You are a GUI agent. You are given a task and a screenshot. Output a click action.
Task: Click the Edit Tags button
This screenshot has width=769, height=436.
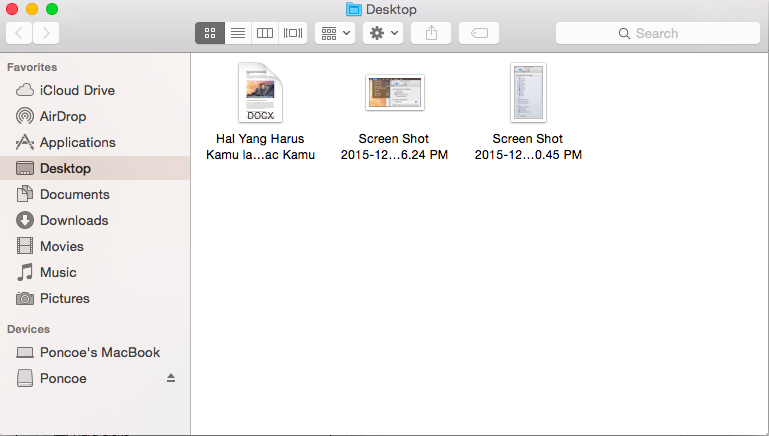479,33
